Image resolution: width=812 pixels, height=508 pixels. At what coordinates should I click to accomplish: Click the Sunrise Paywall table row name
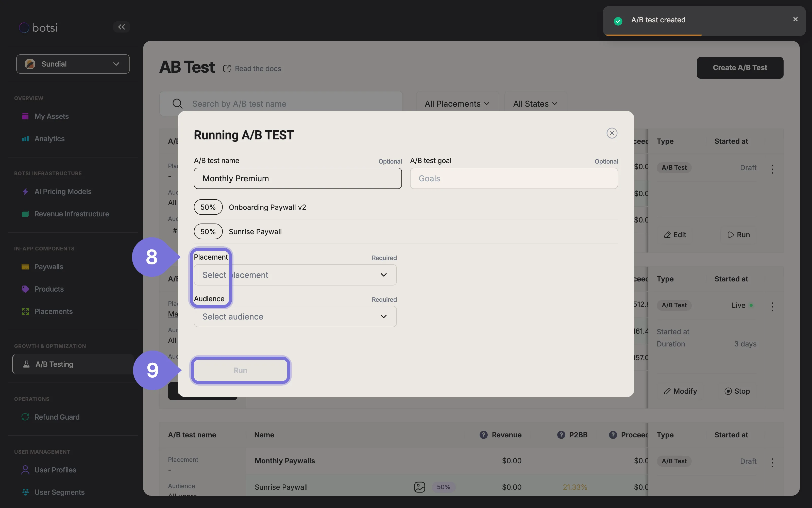click(281, 487)
